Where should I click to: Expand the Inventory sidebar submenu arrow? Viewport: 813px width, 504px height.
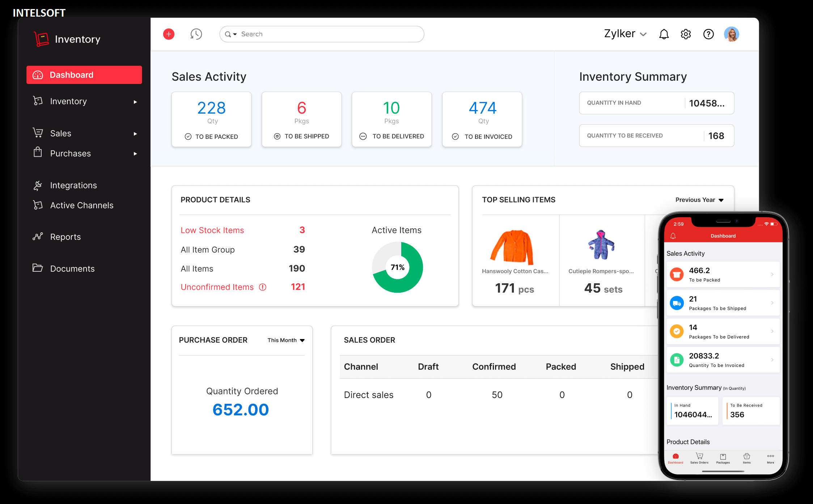[135, 102]
